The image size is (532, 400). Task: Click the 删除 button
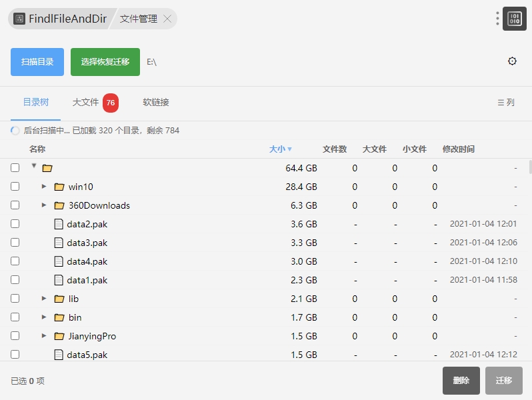coord(461,380)
